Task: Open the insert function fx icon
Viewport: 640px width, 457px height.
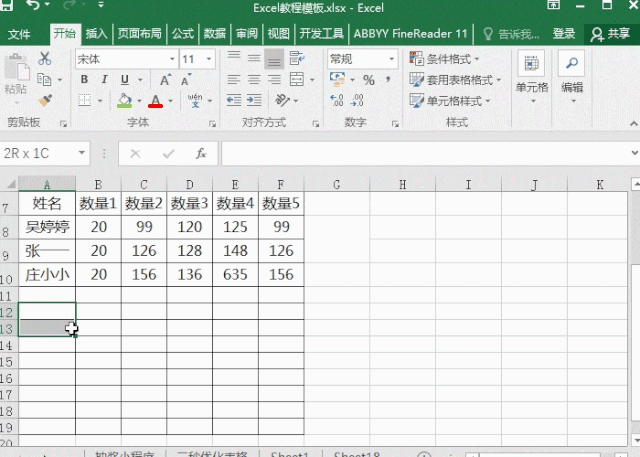Action: [200, 153]
